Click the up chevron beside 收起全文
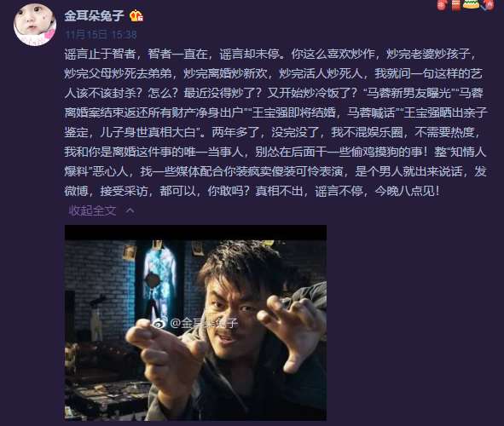Viewport: 504px width, 426px height. click(130, 210)
